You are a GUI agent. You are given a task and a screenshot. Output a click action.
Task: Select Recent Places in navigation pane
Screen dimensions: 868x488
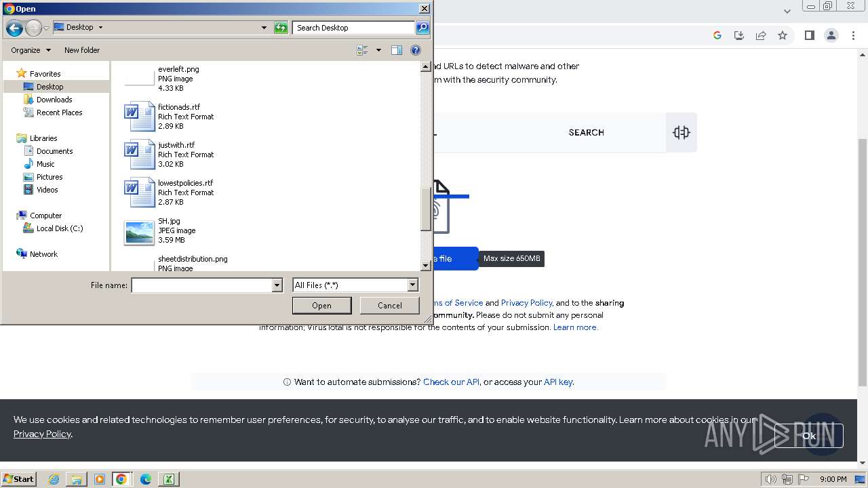(x=60, y=113)
